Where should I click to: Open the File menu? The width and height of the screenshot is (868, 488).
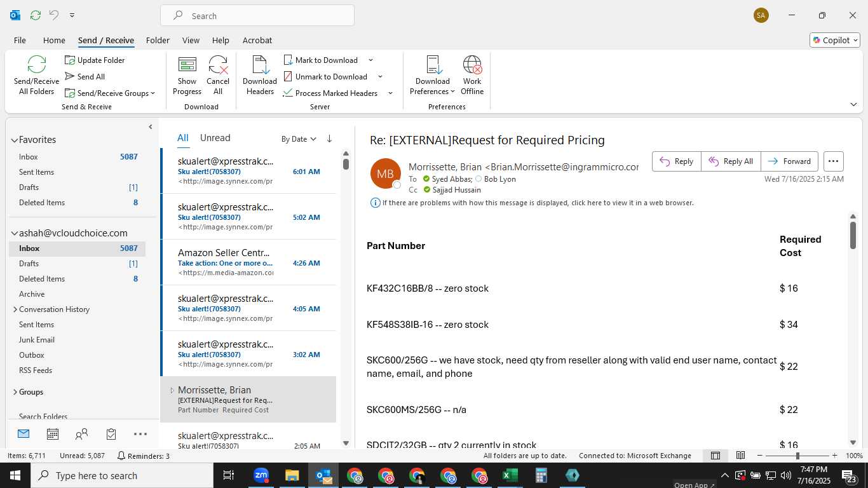pos(20,40)
